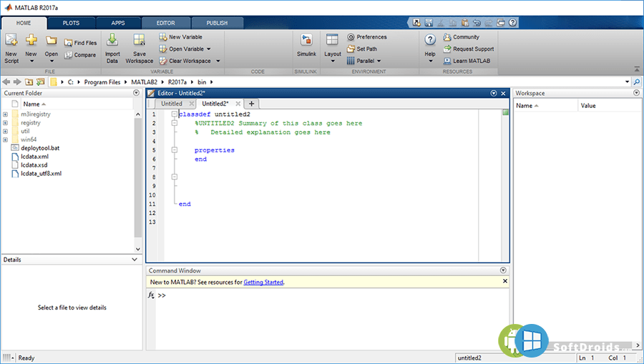Collapse the classdef code fold marker
Screen dimensions: 644x364
[x=175, y=114]
